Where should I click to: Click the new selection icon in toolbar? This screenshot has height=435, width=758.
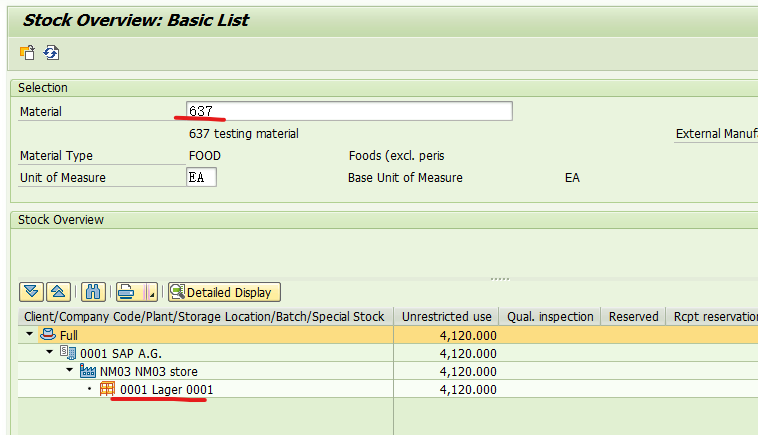[28, 52]
